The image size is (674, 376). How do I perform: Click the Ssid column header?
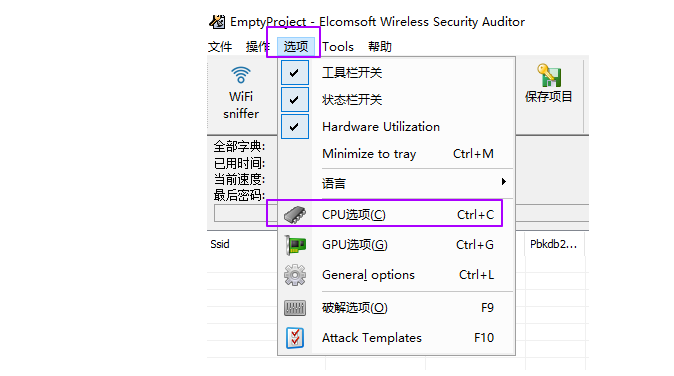[x=220, y=244]
